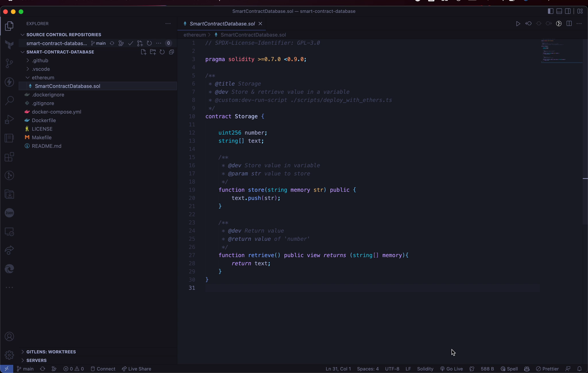Toggle primary sidebar visibility
588x373 pixels.
click(x=550, y=11)
